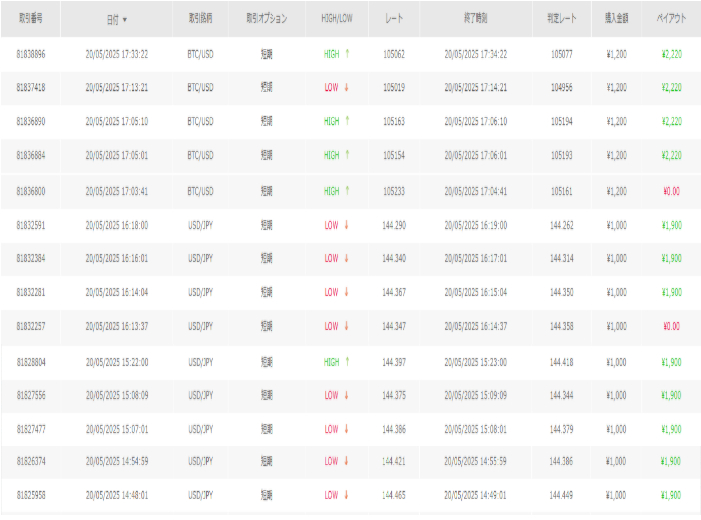Select trade number 81826374
Viewport: 701px width, 520px height.
(31, 461)
